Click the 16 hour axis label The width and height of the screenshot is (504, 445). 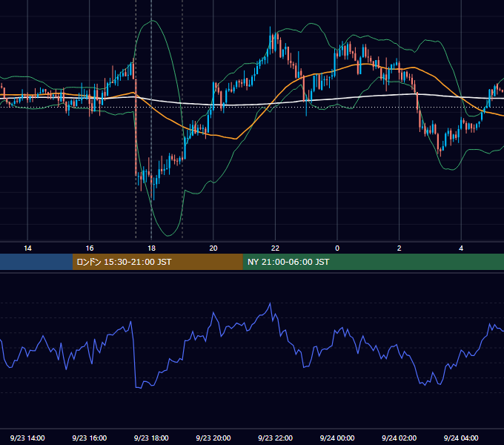coord(90,248)
